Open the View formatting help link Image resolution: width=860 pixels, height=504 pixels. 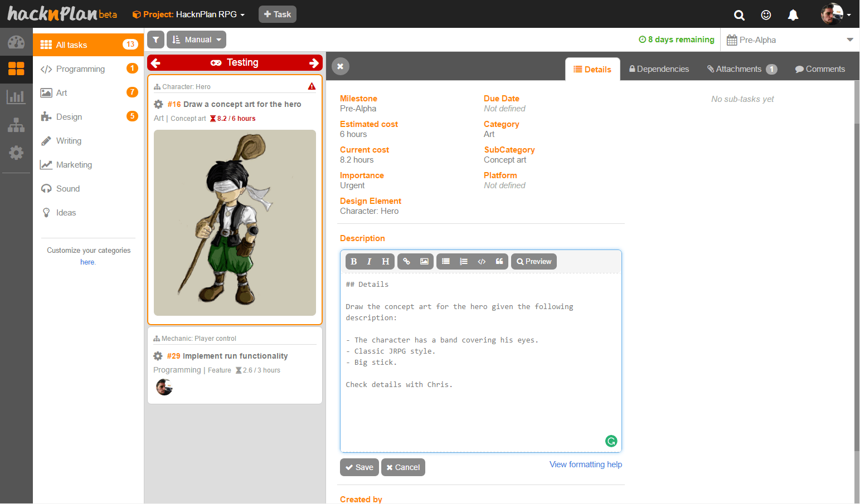tap(585, 464)
